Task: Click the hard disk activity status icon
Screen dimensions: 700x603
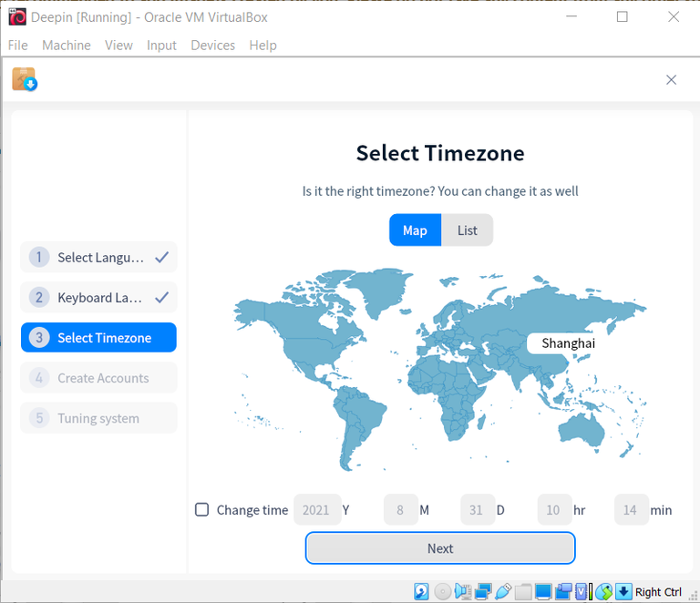Action: click(421, 591)
